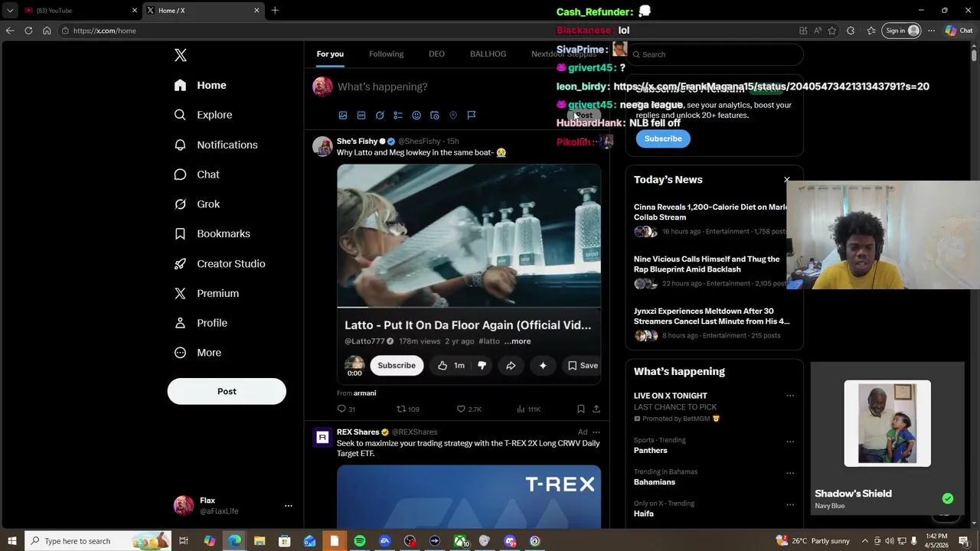Open the Explore page from sidebar
980x551 pixels.
coord(203,115)
